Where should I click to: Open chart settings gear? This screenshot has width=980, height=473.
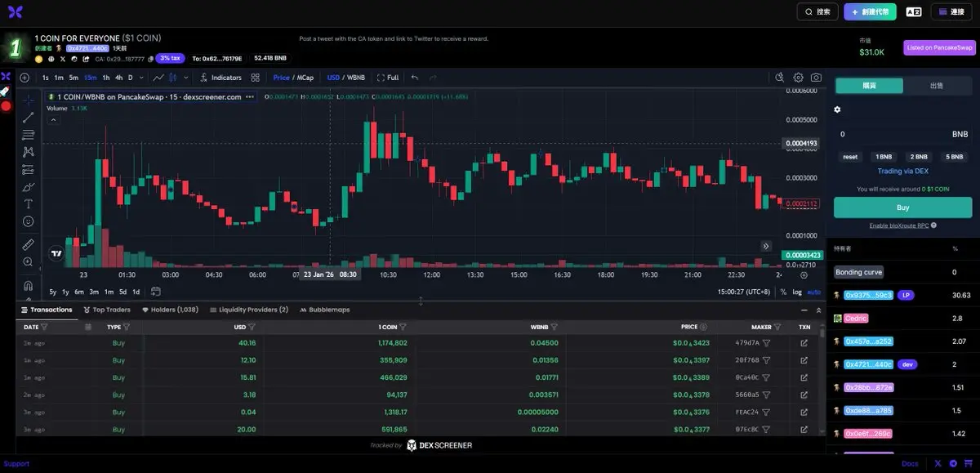tap(799, 78)
